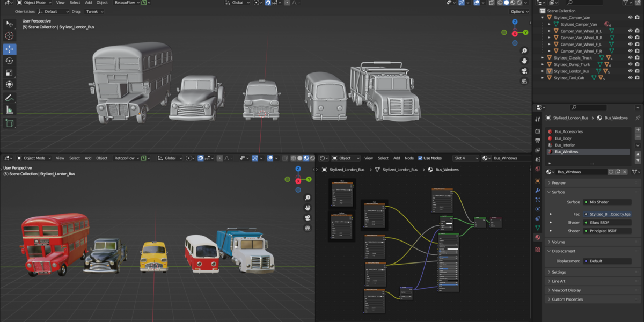Select the Annotate pencil tool
The image size is (644, 322).
(10, 98)
